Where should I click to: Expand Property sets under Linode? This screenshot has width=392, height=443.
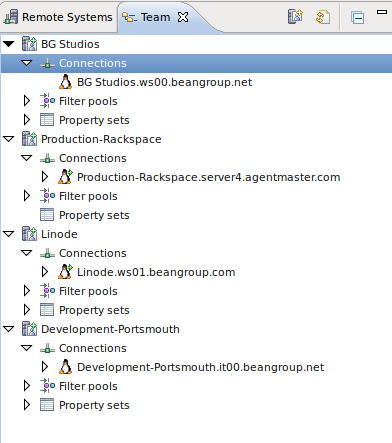(27, 310)
